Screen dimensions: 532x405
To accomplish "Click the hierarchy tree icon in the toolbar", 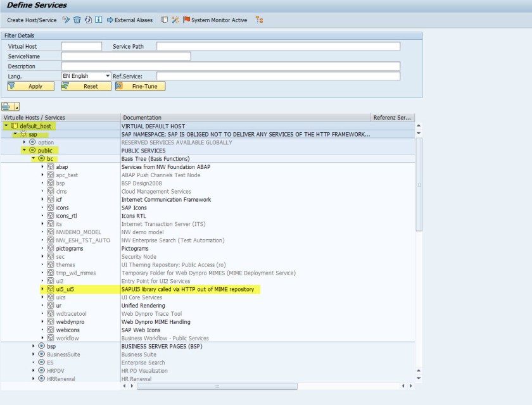I will (259, 20).
